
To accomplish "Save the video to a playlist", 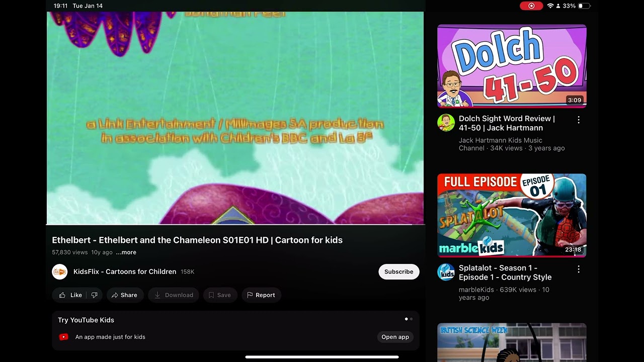I will (220, 295).
